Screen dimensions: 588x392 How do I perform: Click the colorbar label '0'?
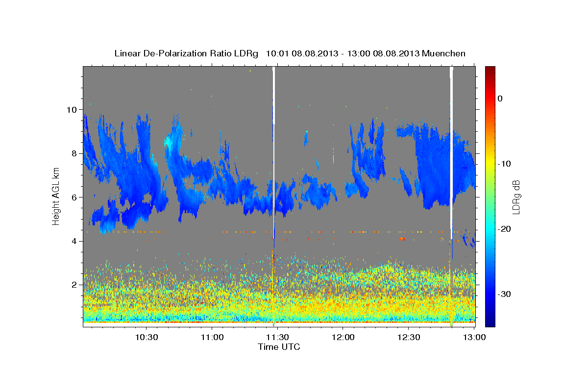500,98
